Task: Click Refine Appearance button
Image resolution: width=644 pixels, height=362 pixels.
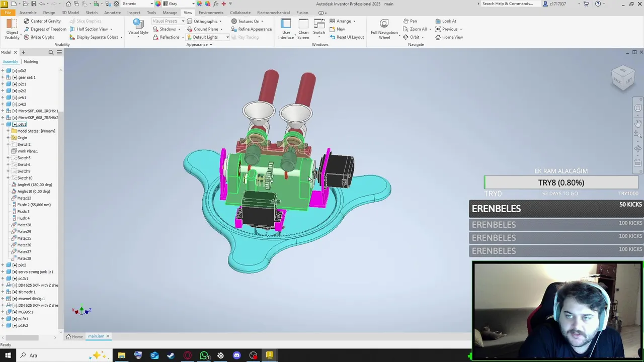Action: [251, 29]
